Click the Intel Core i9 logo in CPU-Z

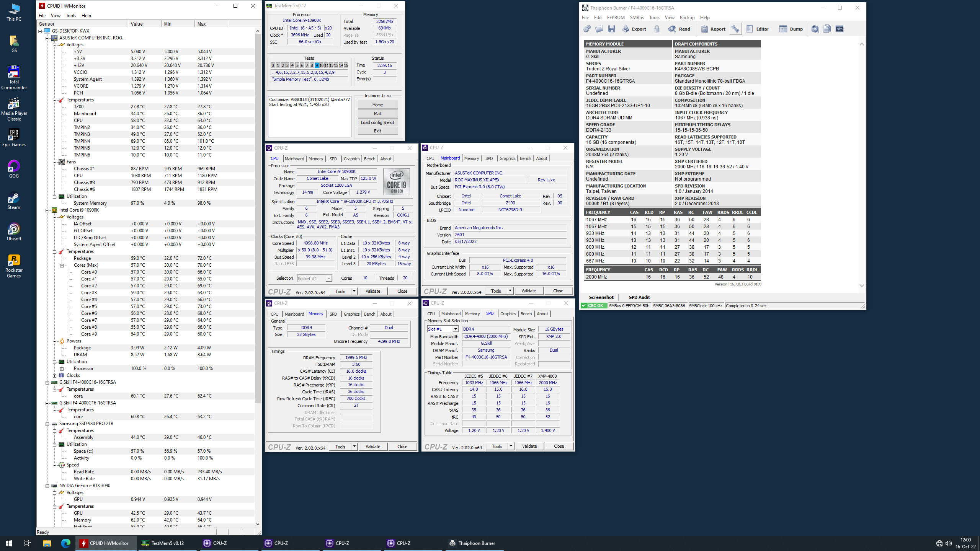click(396, 182)
